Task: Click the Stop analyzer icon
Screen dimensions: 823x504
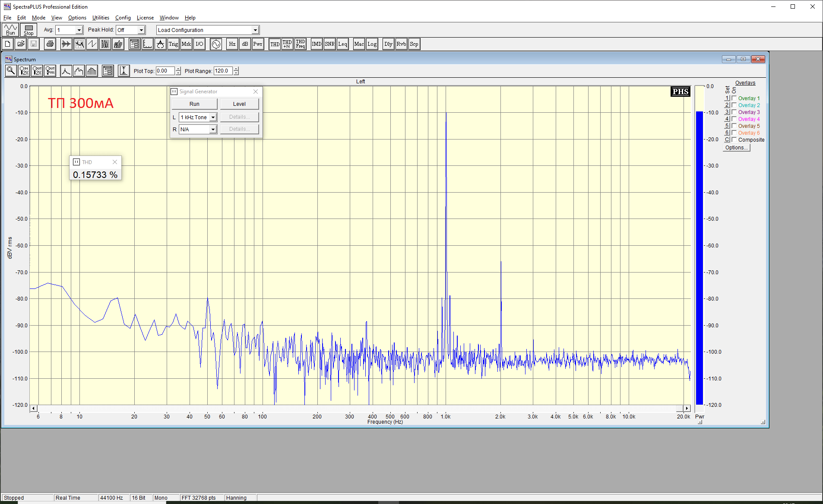Action: point(28,30)
